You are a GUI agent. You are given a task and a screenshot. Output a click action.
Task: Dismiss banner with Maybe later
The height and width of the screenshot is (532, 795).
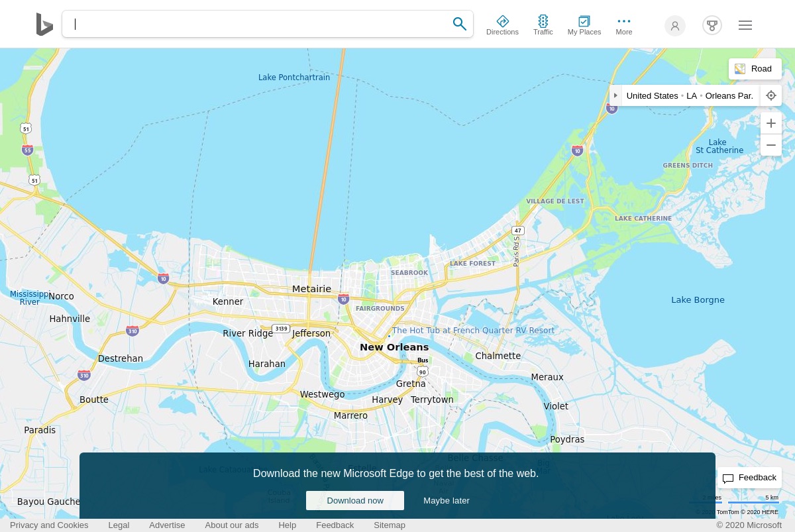[x=447, y=500]
